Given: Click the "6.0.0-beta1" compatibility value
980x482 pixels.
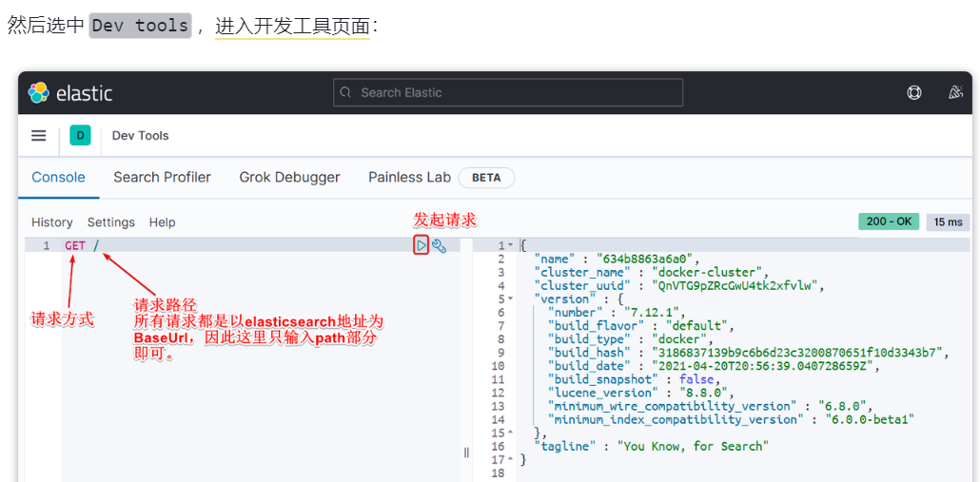Looking at the screenshot, I should point(870,419).
